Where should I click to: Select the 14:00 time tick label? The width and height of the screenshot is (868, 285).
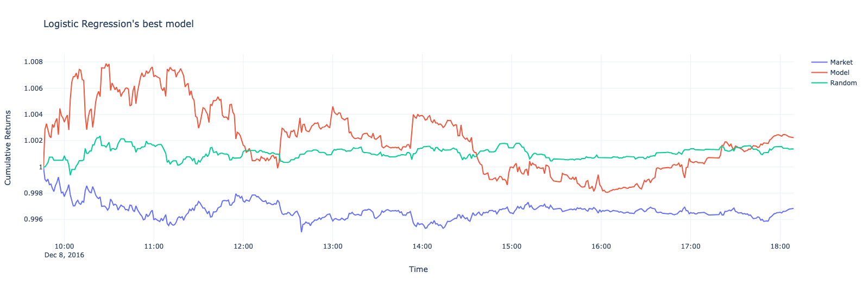(x=422, y=246)
